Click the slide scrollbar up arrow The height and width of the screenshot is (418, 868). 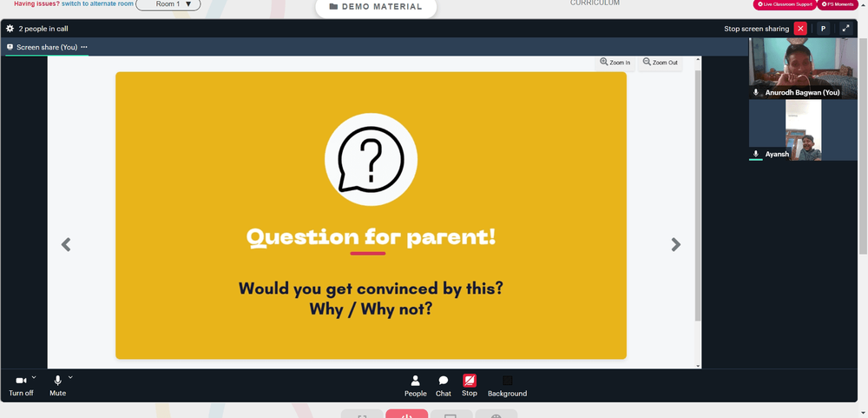[698, 59]
